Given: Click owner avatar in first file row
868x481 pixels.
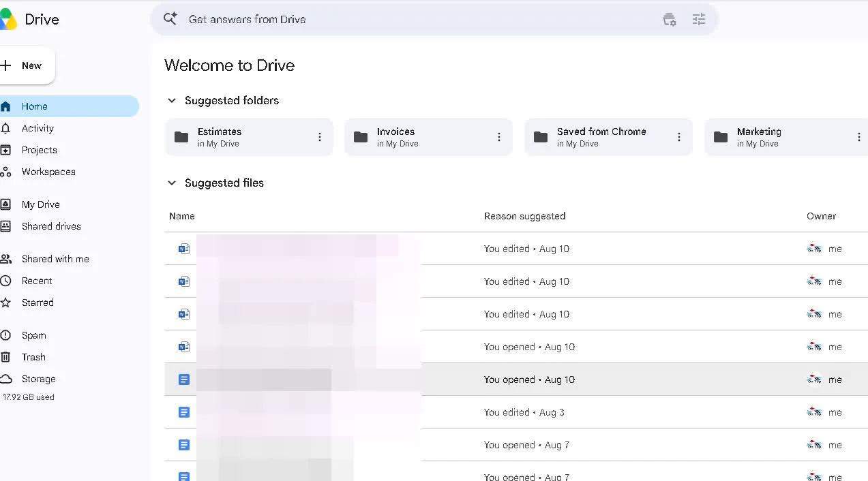Looking at the screenshot, I should pyautogui.click(x=814, y=249).
